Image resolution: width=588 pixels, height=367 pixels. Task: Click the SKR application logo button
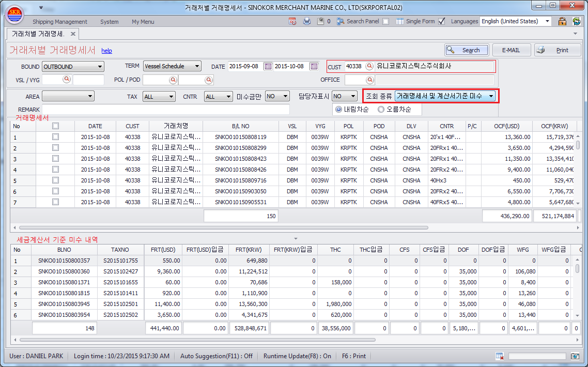(x=14, y=14)
